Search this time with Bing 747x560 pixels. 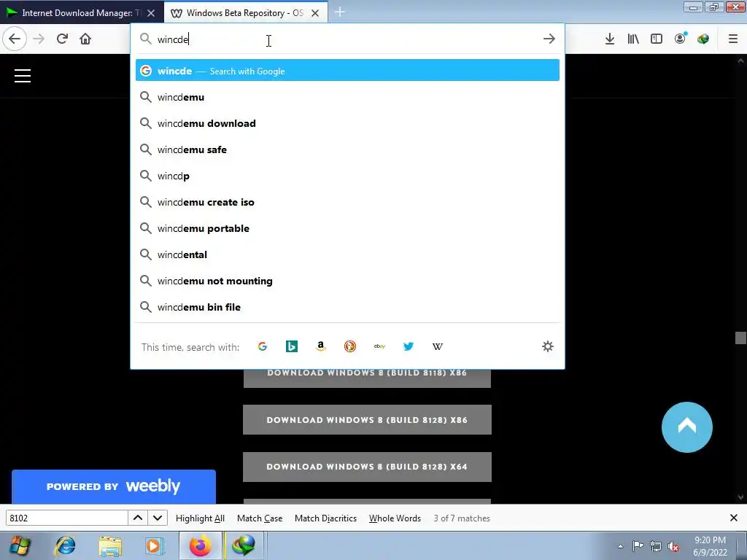292,346
